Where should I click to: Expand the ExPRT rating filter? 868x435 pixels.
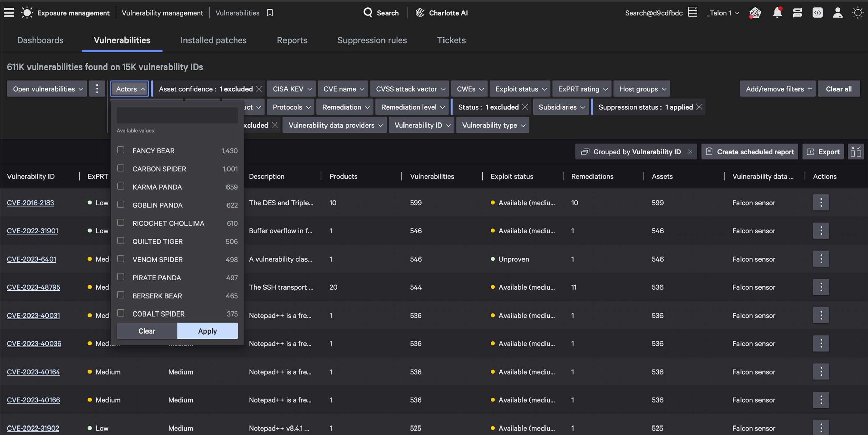(x=582, y=89)
